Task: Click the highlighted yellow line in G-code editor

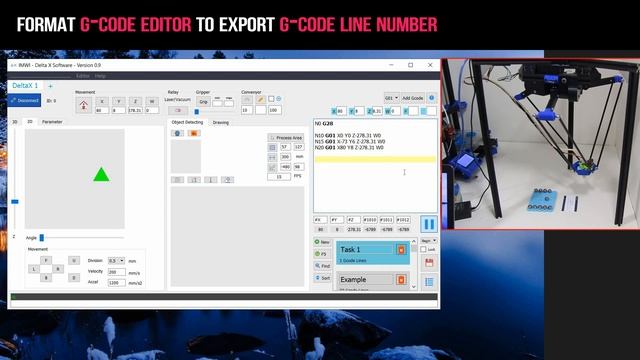Action: [375, 160]
